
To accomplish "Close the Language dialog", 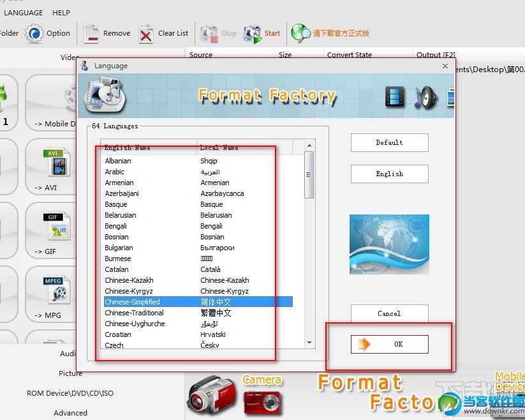I will pyautogui.click(x=445, y=66).
